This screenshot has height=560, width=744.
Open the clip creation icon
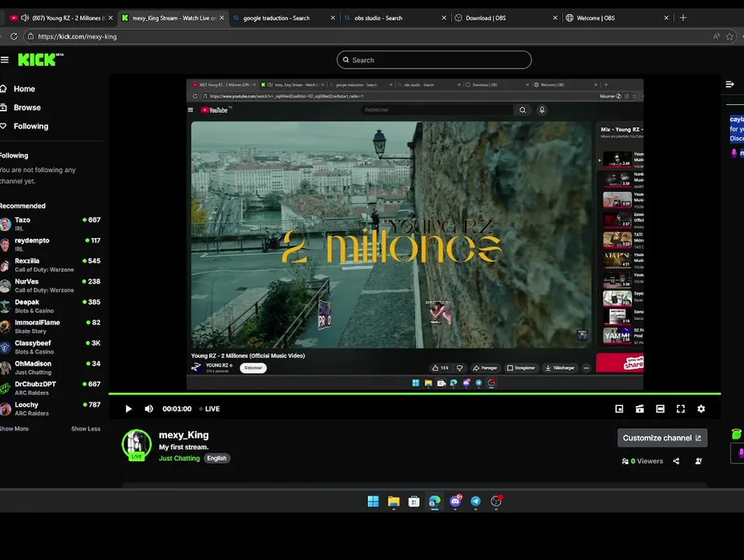(x=640, y=408)
